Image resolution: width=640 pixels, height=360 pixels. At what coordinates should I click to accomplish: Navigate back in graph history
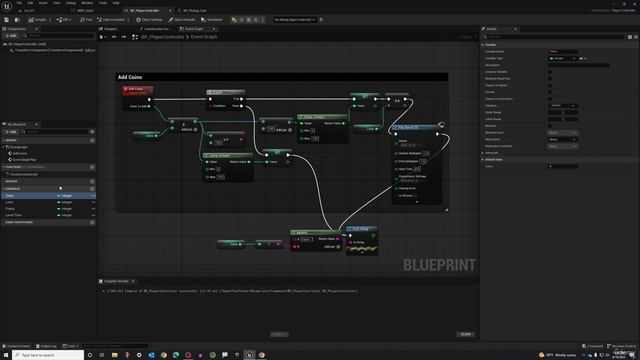[114, 37]
